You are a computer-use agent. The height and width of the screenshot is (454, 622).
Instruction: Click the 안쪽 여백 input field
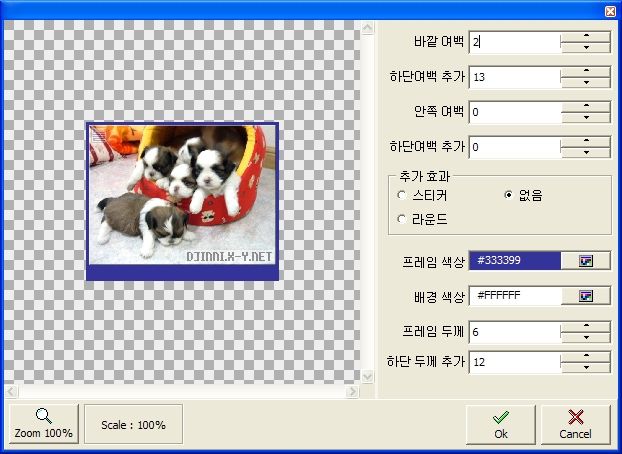tap(515, 112)
